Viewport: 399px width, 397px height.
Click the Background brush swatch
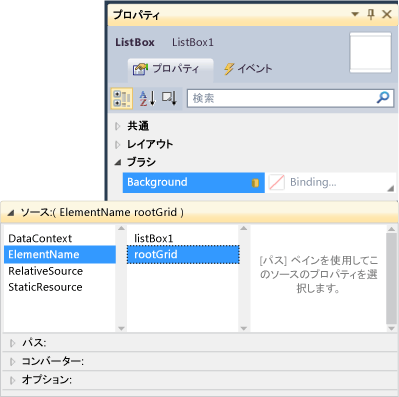tap(277, 182)
